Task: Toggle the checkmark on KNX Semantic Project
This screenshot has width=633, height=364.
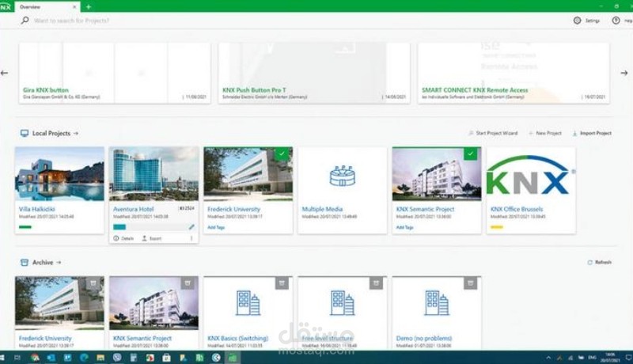Action: point(470,154)
